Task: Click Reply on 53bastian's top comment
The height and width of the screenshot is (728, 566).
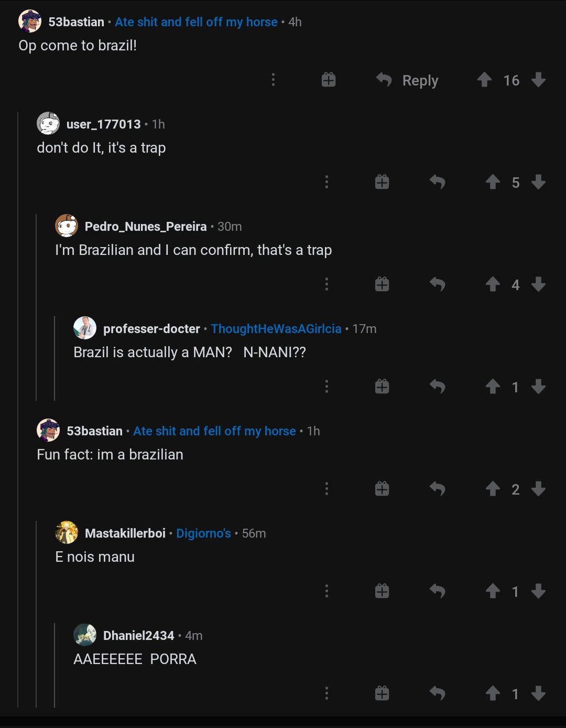Action: 408,80
